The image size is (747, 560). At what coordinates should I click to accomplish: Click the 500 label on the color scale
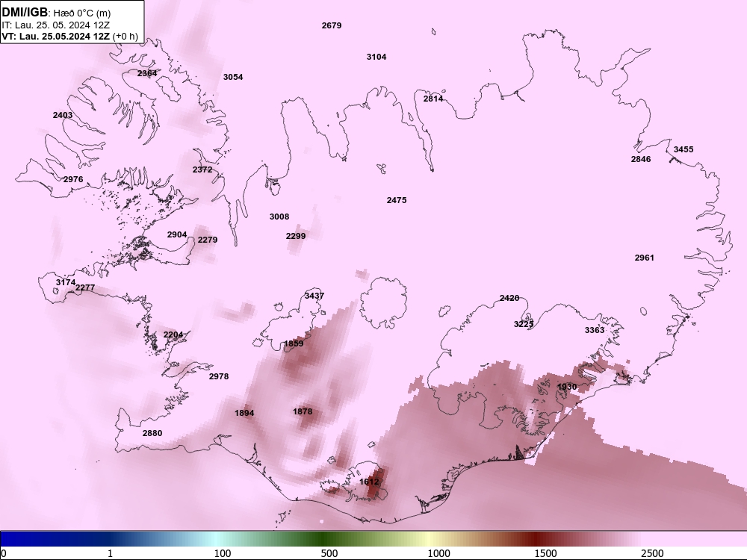329,554
